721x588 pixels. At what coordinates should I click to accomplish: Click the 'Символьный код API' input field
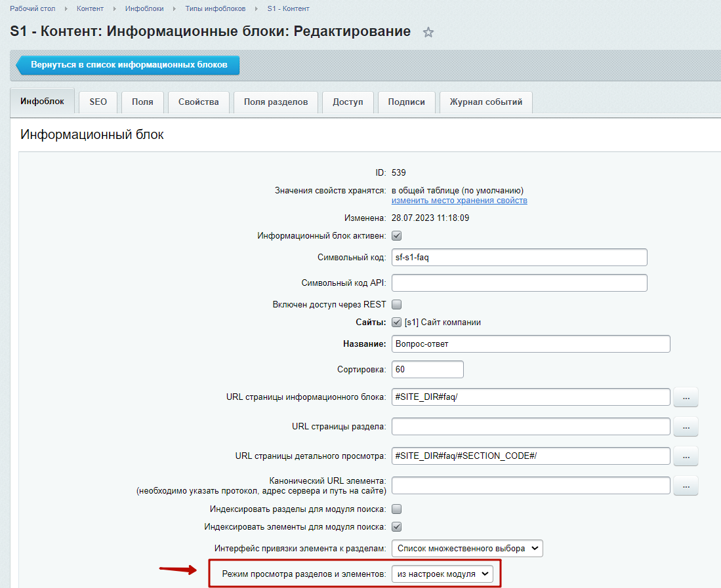point(519,283)
